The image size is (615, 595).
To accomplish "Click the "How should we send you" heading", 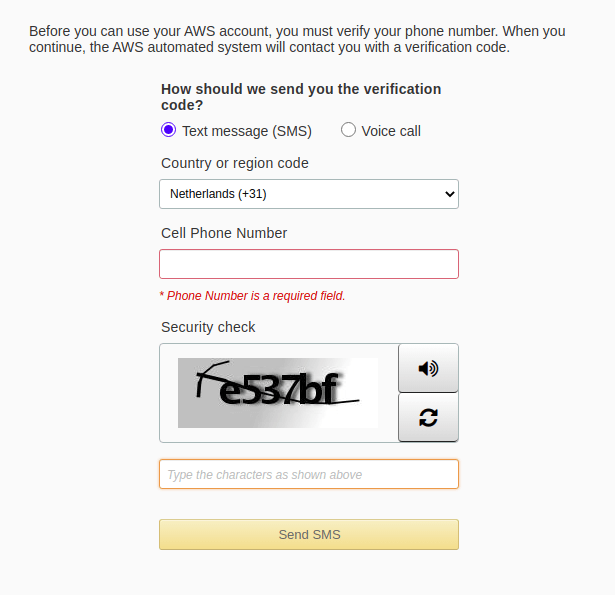I will coord(300,89).
